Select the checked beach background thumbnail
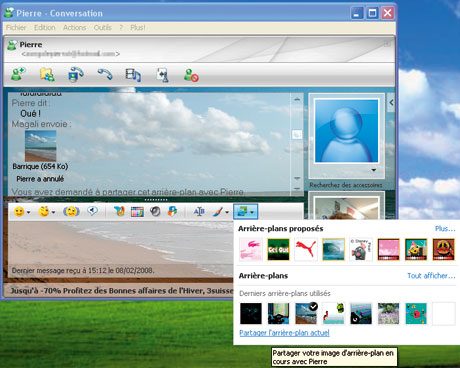The image size is (460, 368). [x=306, y=313]
